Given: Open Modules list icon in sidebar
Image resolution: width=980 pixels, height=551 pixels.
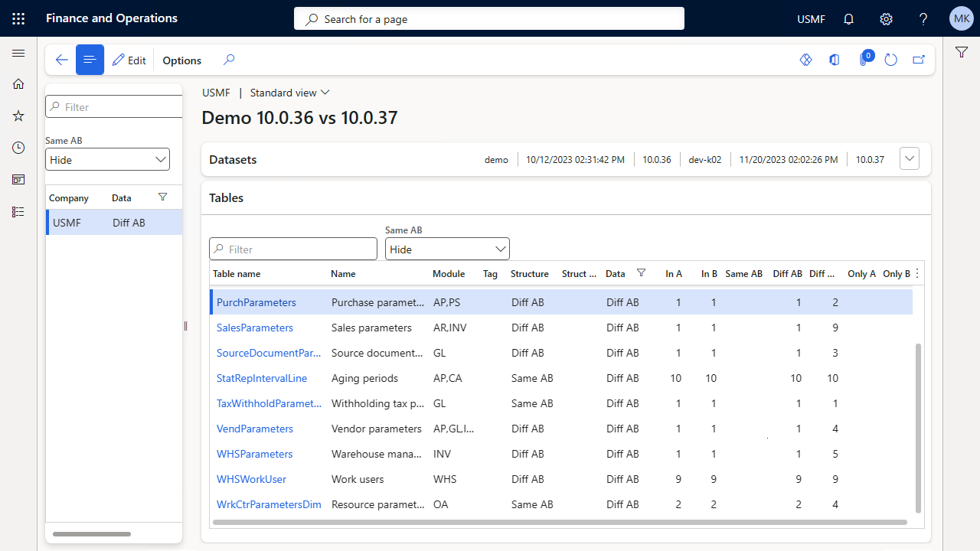Looking at the screenshot, I should [18, 212].
